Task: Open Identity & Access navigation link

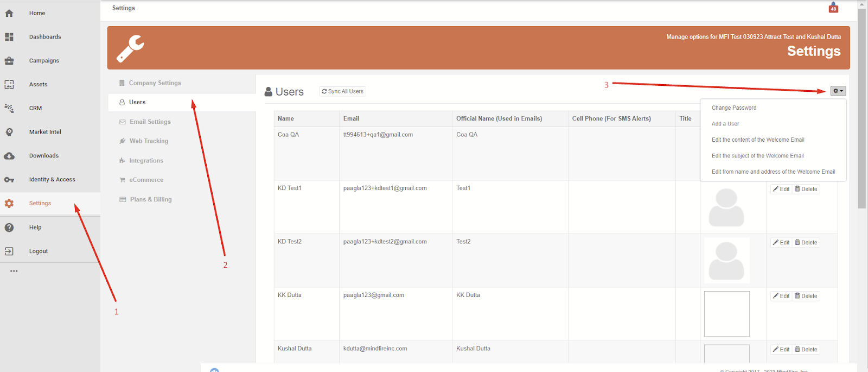Action: (52, 180)
